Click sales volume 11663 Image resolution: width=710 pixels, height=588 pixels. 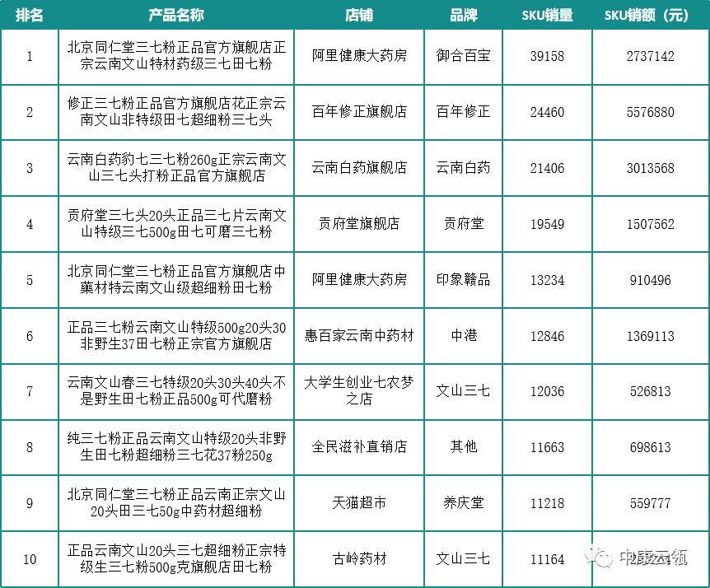547,448
